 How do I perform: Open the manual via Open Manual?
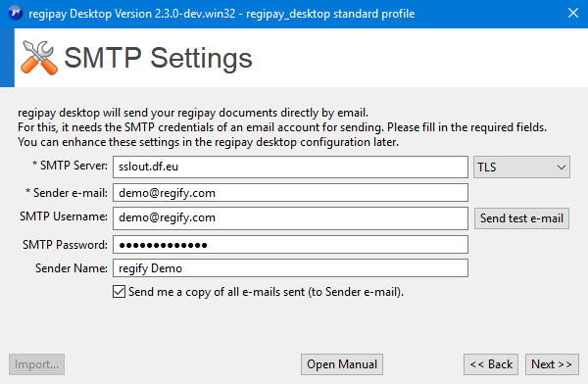pyautogui.click(x=342, y=364)
